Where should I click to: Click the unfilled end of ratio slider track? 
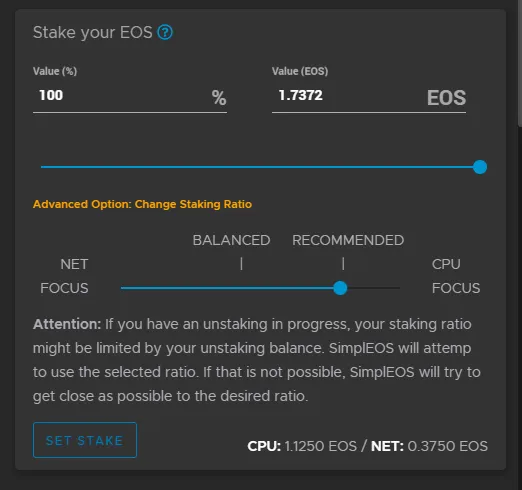[x=373, y=288]
